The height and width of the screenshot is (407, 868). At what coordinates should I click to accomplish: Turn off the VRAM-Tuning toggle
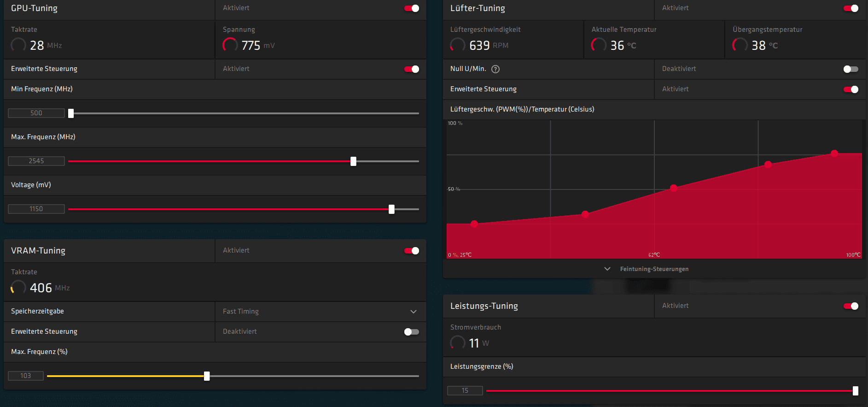[412, 251]
